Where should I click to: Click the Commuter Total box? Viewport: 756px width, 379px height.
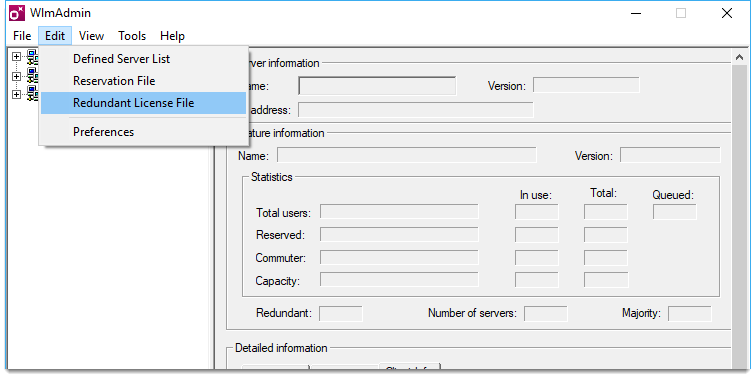pos(606,257)
